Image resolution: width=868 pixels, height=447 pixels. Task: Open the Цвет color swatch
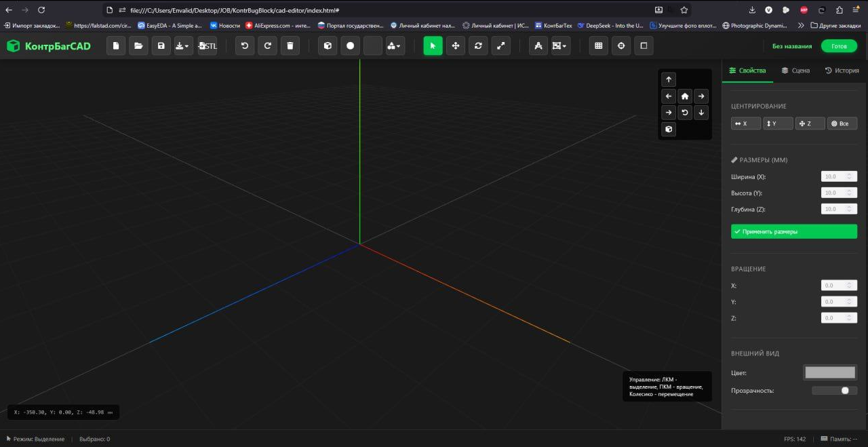830,372
